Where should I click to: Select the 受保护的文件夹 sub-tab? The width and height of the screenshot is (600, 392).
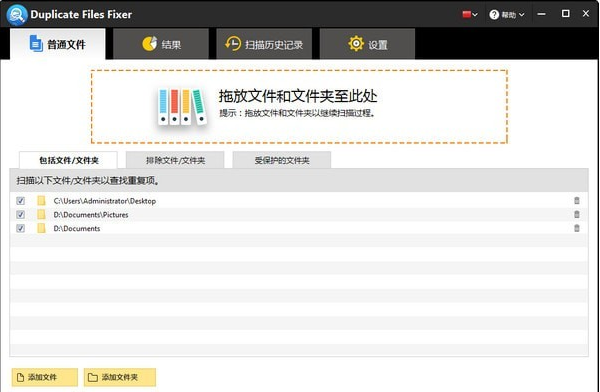[282, 160]
